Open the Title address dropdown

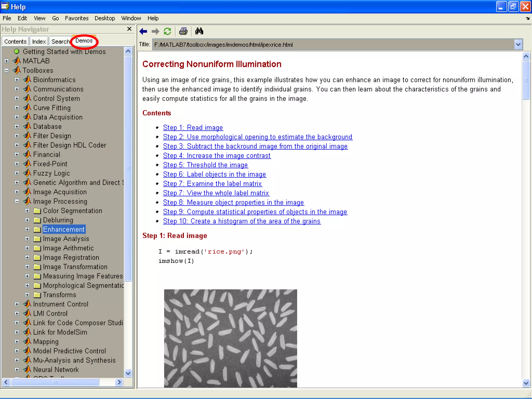pos(518,44)
